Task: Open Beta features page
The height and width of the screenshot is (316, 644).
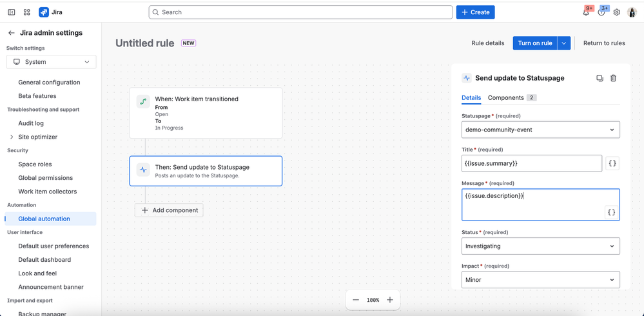Action: click(x=37, y=95)
